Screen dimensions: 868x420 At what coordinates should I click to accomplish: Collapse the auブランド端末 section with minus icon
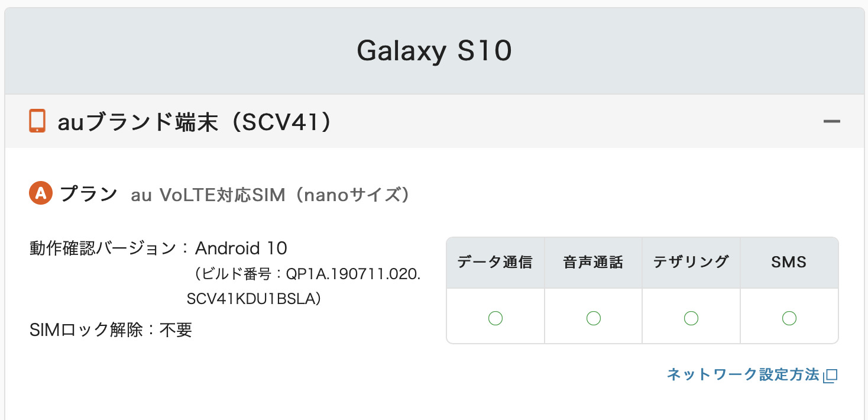832,121
